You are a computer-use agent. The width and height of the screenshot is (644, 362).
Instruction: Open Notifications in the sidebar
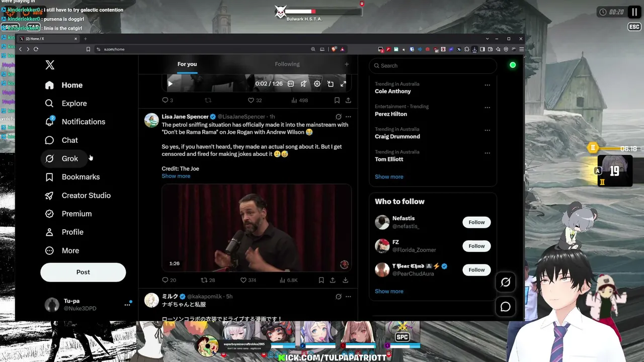pyautogui.click(x=75, y=122)
